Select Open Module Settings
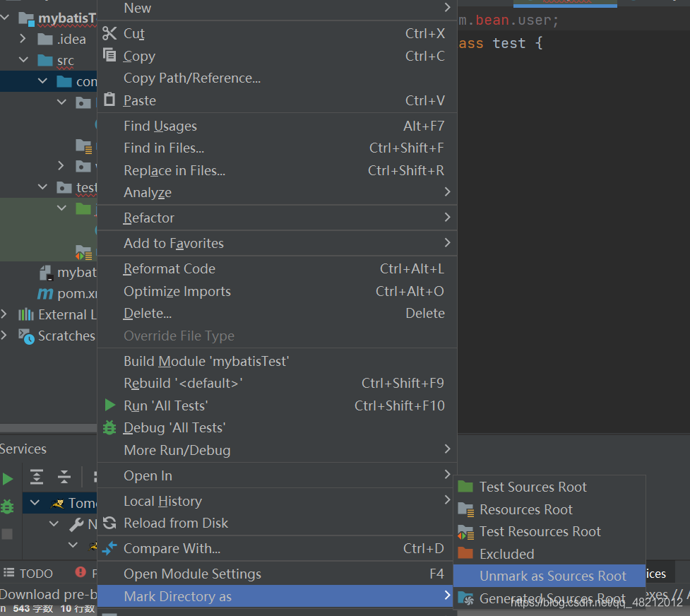690x616 pixels. click(277, 574)
